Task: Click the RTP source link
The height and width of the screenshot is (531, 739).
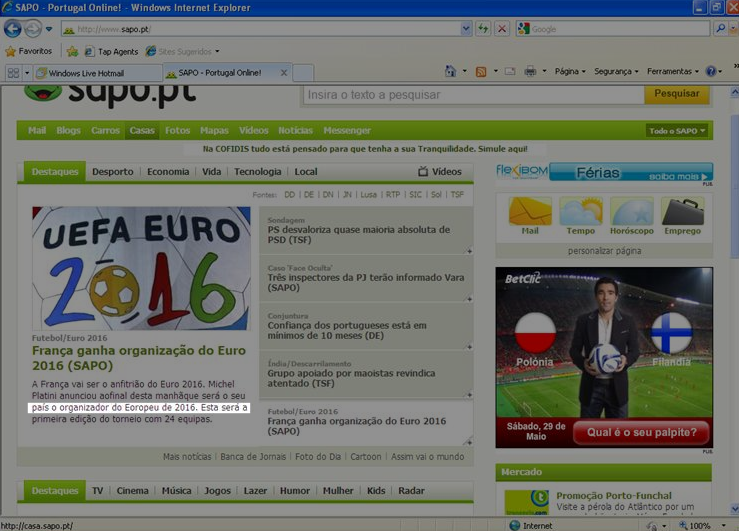Action: (x=393, y=195)
